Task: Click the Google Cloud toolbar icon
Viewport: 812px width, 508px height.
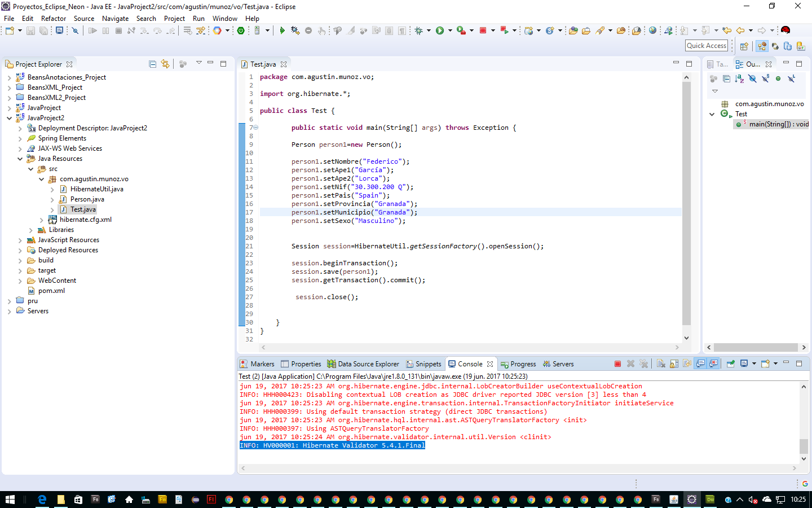Action: point(217,30)
